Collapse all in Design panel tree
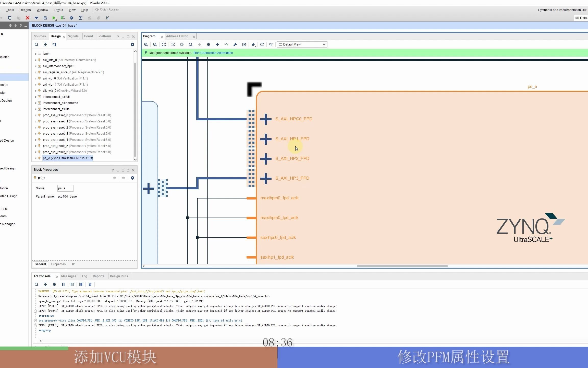 tap(45, 44)
